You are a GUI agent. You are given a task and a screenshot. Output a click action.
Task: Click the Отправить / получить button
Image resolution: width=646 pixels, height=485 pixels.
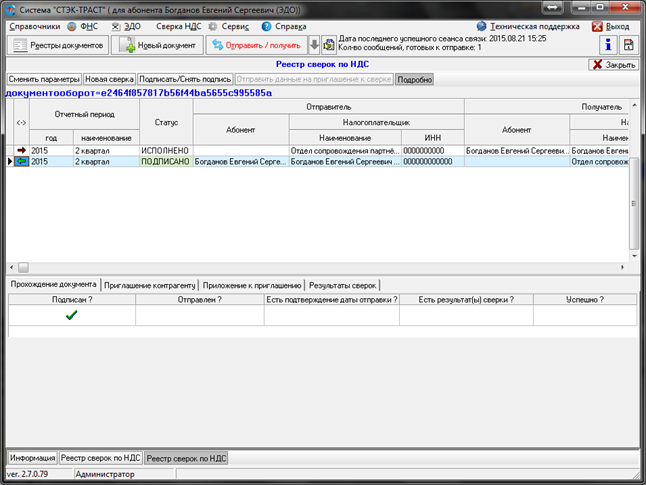pos(257,45)
